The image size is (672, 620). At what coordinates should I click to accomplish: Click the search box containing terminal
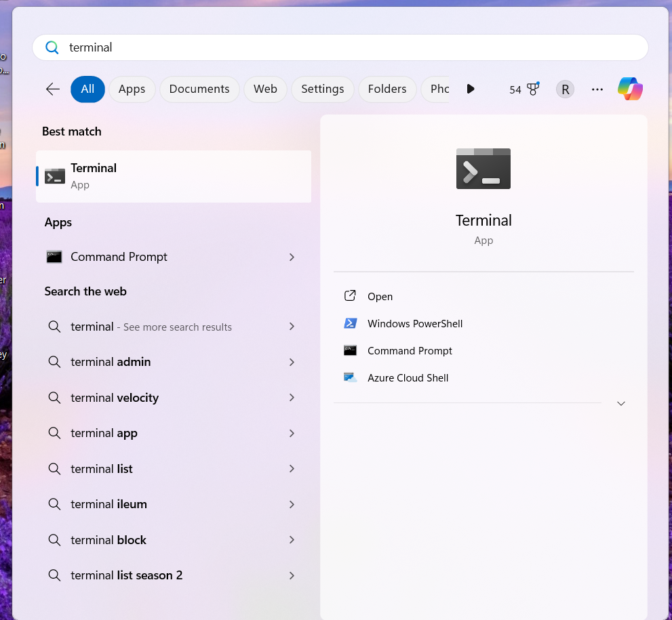click(339, 47)
